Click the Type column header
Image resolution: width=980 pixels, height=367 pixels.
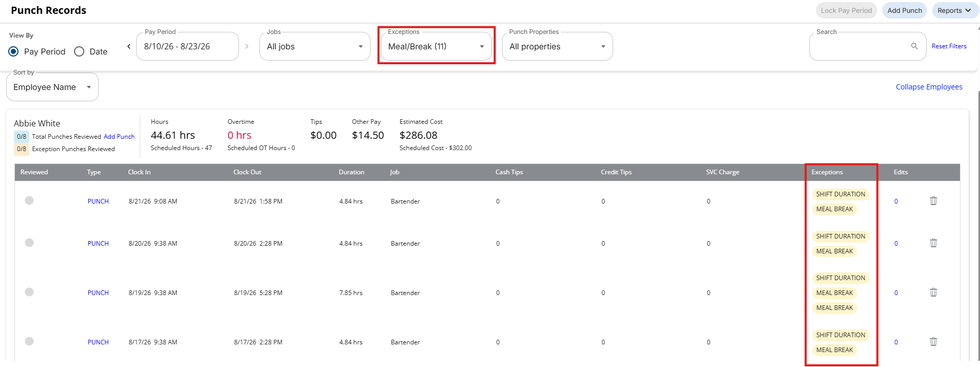(x=94, y=172)
